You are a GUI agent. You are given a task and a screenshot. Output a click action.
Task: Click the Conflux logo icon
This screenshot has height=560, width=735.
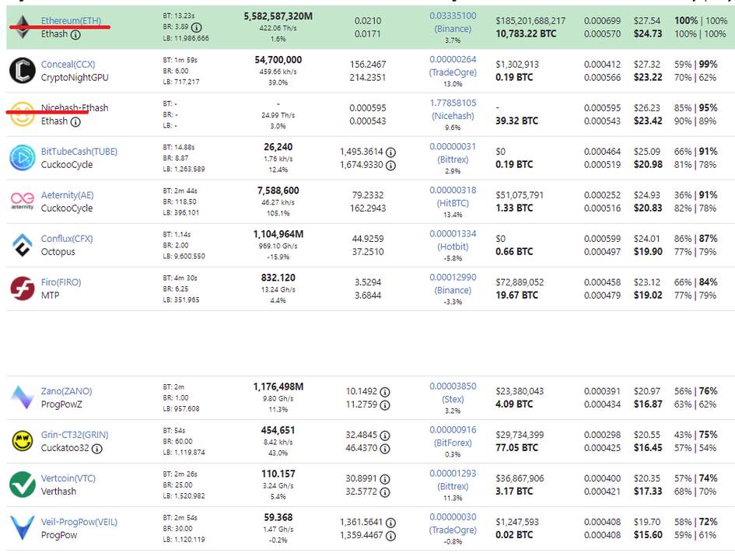point(22,245)
